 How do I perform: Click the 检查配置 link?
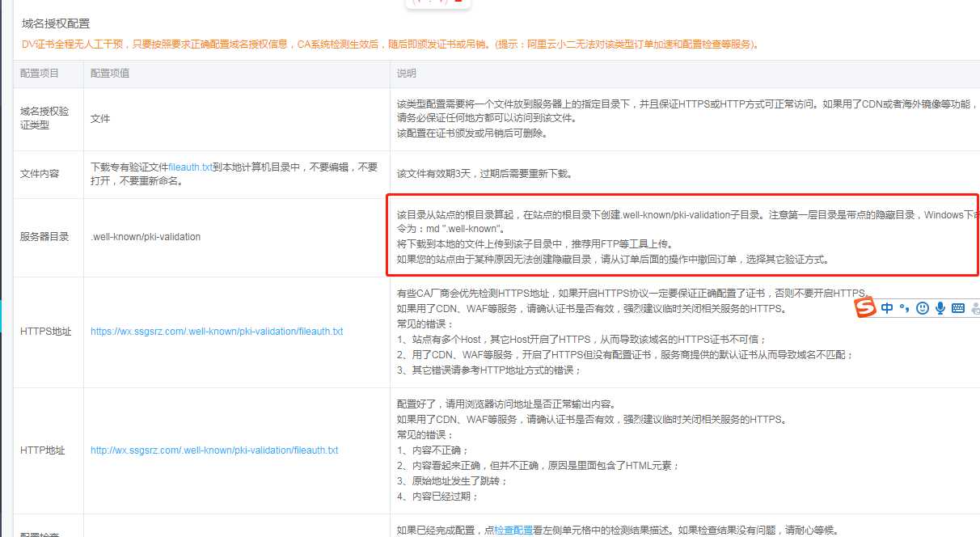coord(513,531)
